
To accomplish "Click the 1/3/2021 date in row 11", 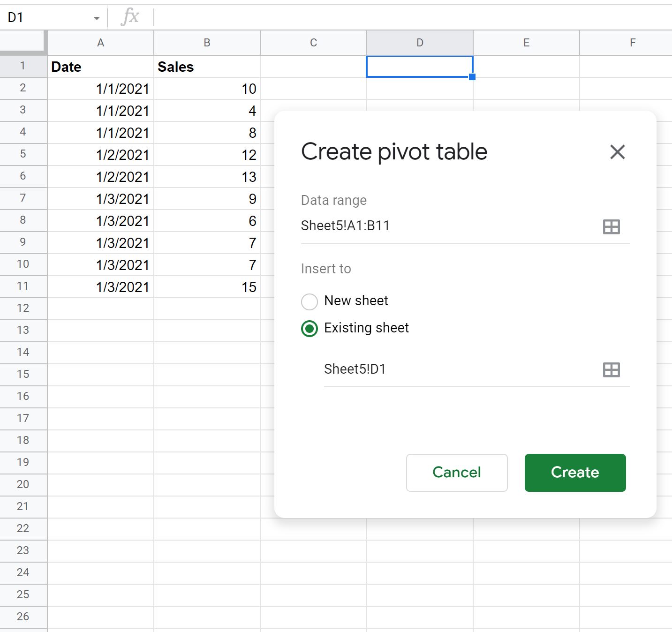I will point(100,287).
